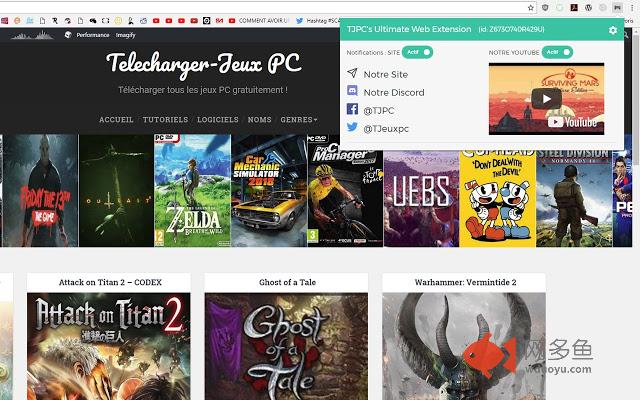Open the WordPress extension icon

[588, 7]
